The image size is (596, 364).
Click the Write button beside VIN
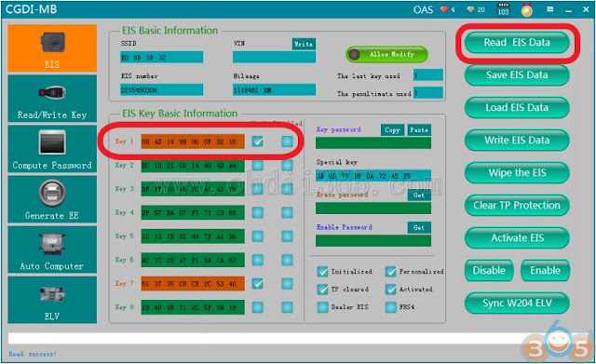click(x=304, y=44)
